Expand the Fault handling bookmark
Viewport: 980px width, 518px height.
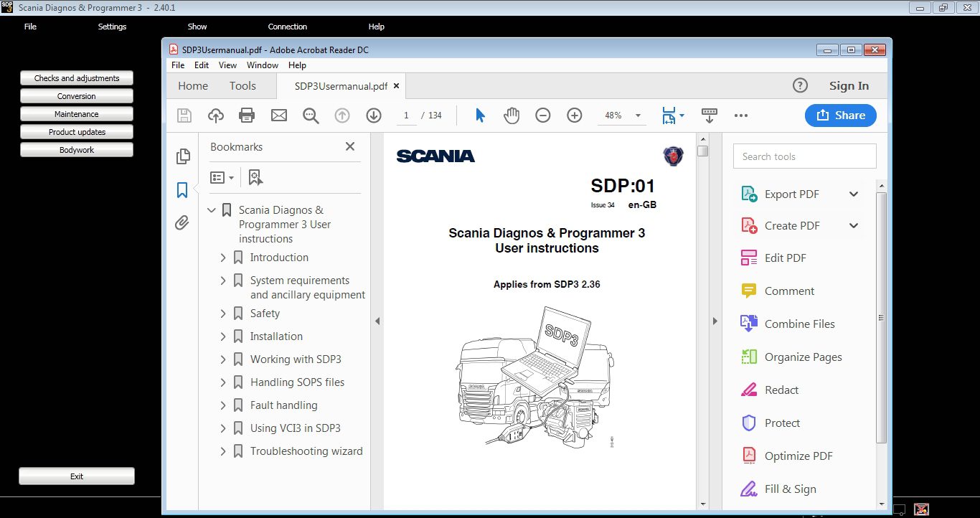coord(223,405)
